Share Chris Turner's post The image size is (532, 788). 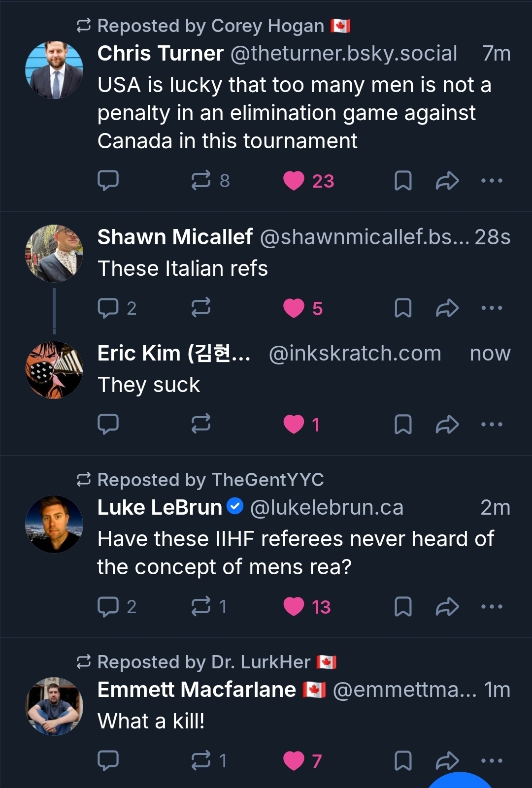coord(447,181)
